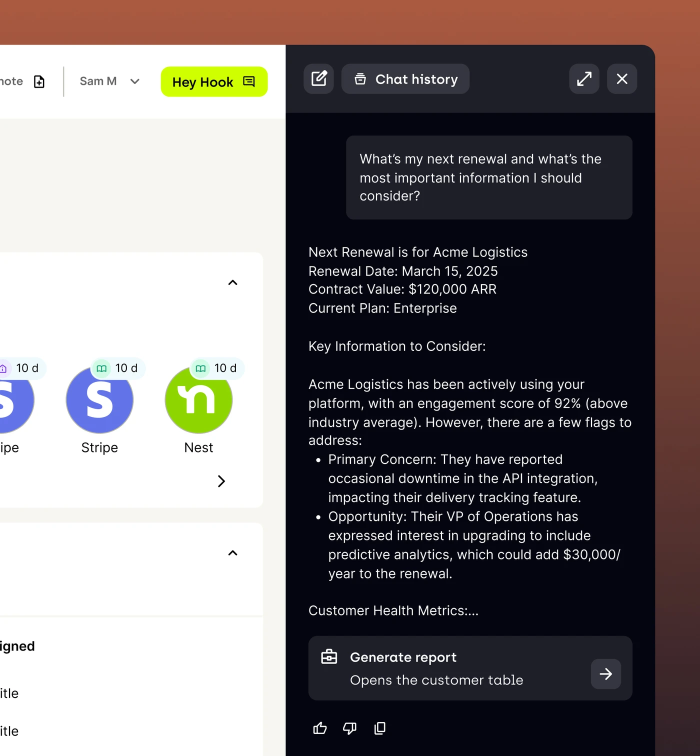
Task: Click the Generate report arrow button
Action: (x=606, y=674)
